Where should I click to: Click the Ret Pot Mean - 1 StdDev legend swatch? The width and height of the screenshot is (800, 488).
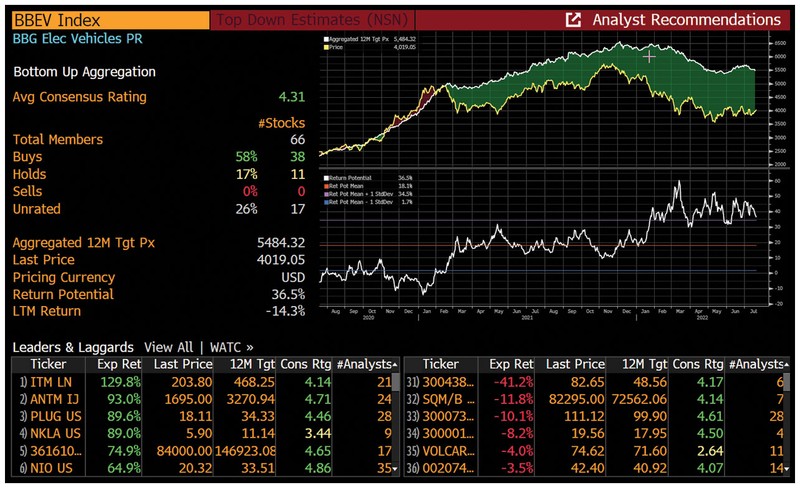327,203
